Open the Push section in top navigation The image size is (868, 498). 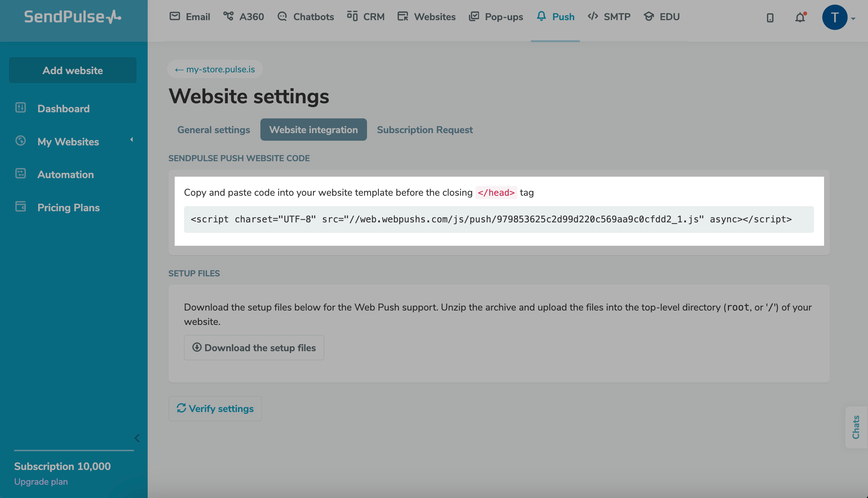coord(555,17)
